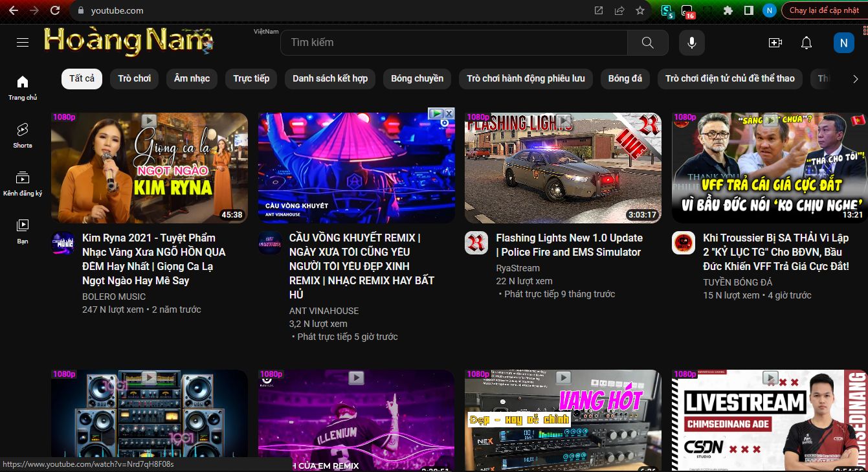This screenshot has height=472, width=868.
Task: Go to Trang chủ in sidebar
Action: point(23,88)
